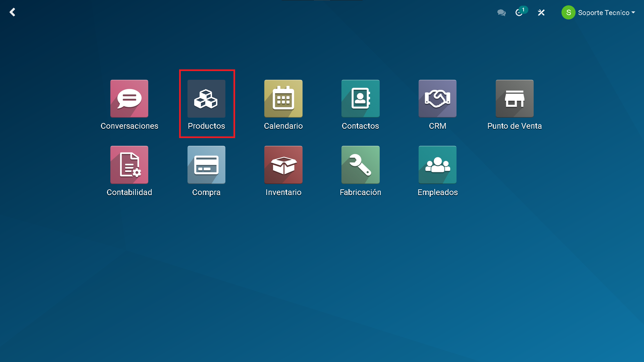Open the Fabricación wrench icon
The width and height of the screenshot is (644, 362).
360,165
